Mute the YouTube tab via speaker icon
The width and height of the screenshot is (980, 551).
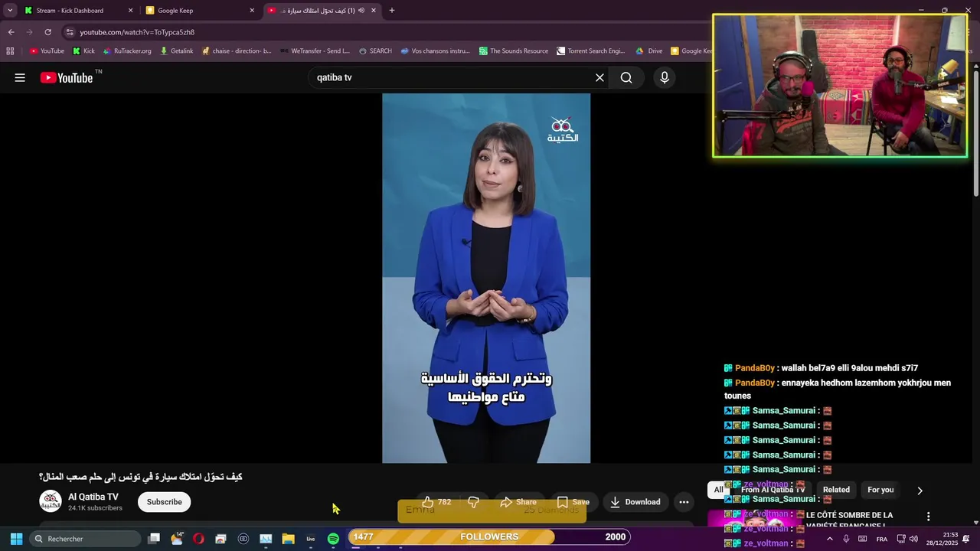(361, 11)
